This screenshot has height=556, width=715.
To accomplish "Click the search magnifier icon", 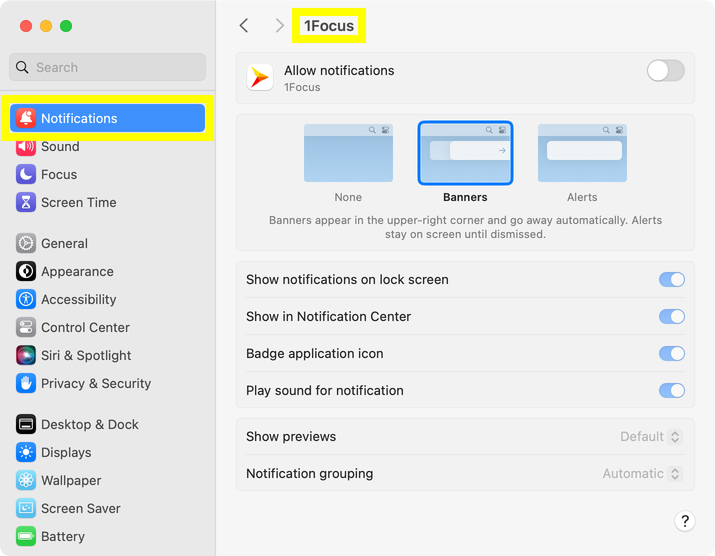I will click(22, 67).
